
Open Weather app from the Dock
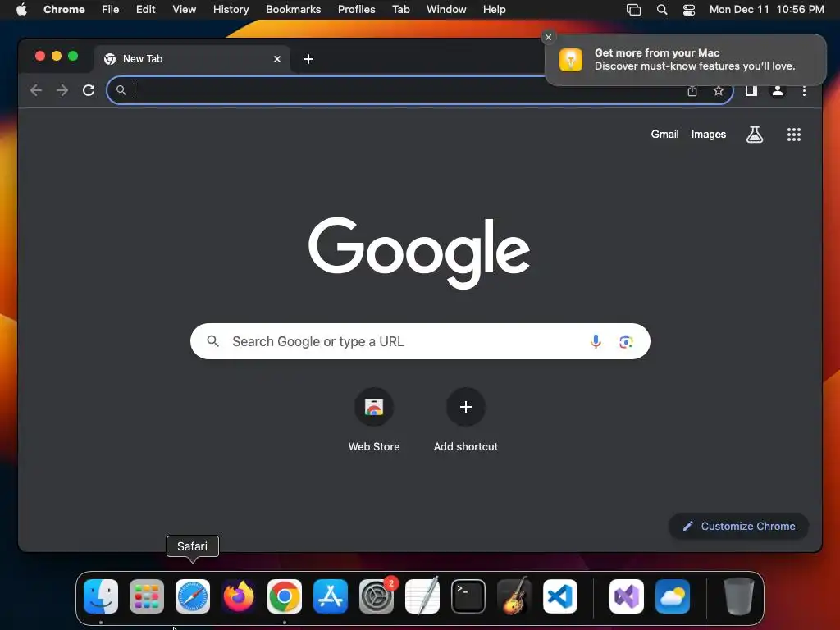pyautogui.click(x=673, y=596)
